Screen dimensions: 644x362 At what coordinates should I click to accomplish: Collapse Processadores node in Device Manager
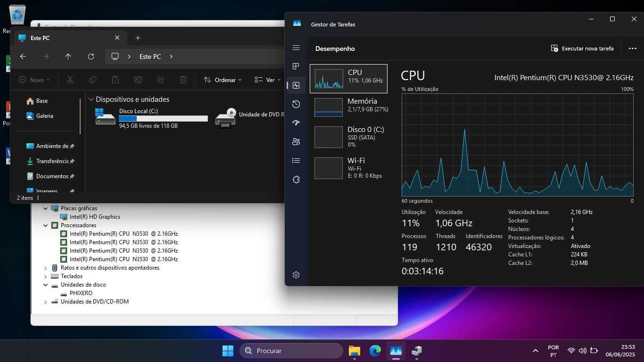point(46,225)
